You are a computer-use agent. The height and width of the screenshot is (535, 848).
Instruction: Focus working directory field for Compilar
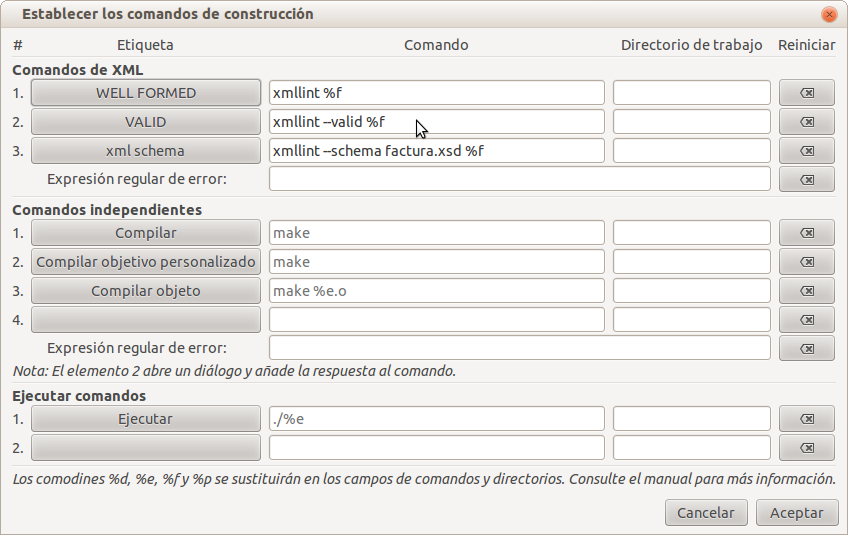pos(692,233)
